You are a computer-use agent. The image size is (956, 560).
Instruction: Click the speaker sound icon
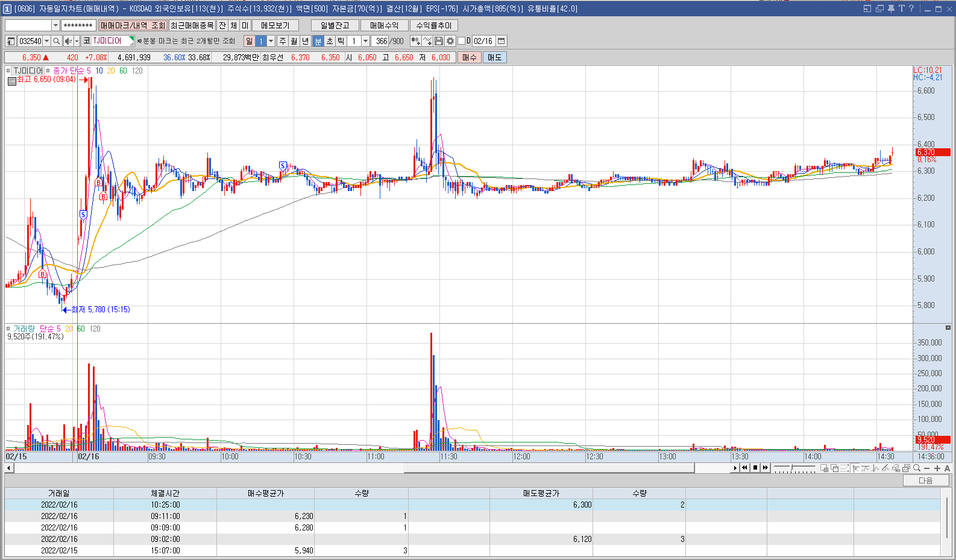pos(68,41)
